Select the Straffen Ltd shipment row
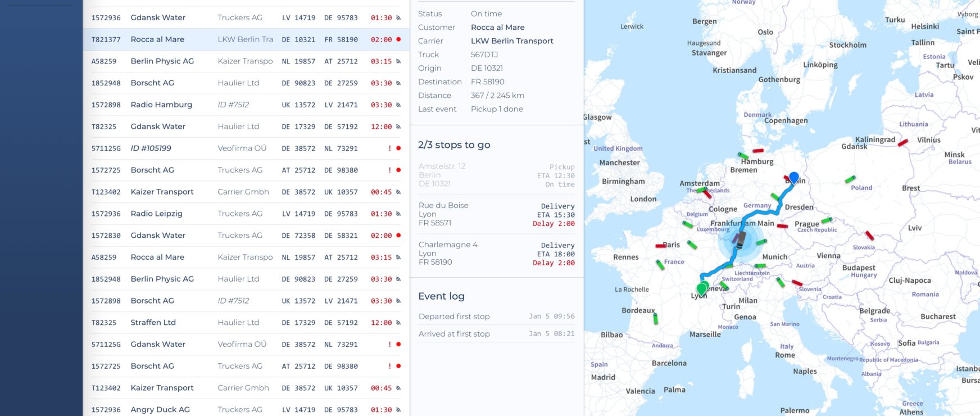The height and width of the screenshot is (416, 980). [x=246, y=323]
